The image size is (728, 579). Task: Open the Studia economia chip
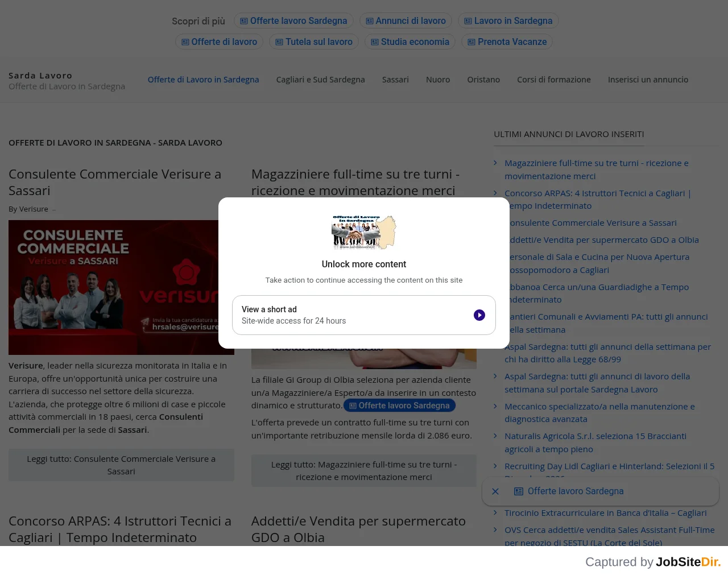[410, 42]
